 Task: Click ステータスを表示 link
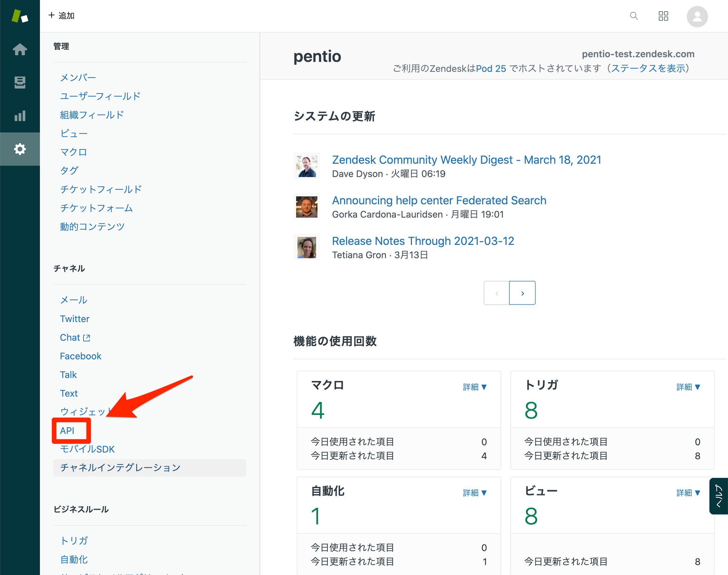(648, 68)
